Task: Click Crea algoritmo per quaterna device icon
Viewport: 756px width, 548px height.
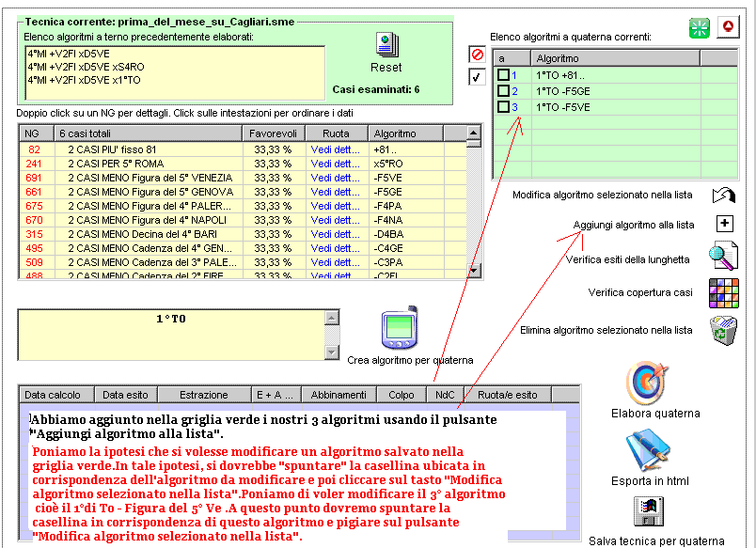Action: pyautogui.click(x=400, y=327)
